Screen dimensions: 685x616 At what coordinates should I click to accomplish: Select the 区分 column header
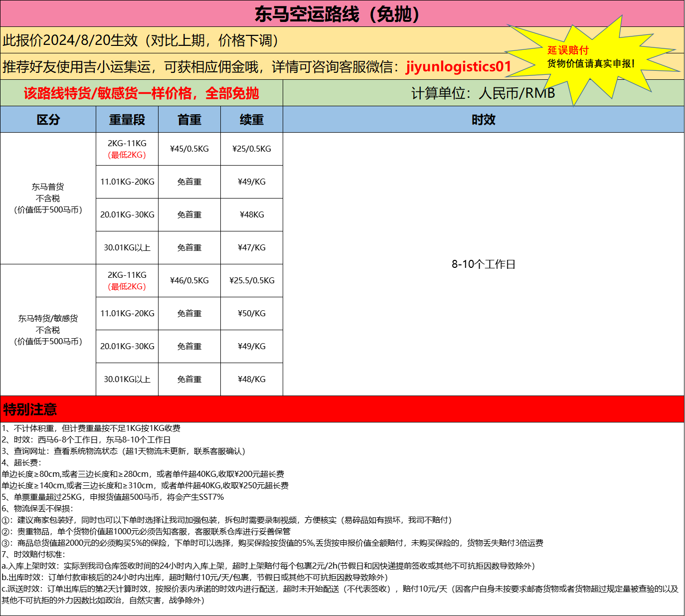coord(48,120)
